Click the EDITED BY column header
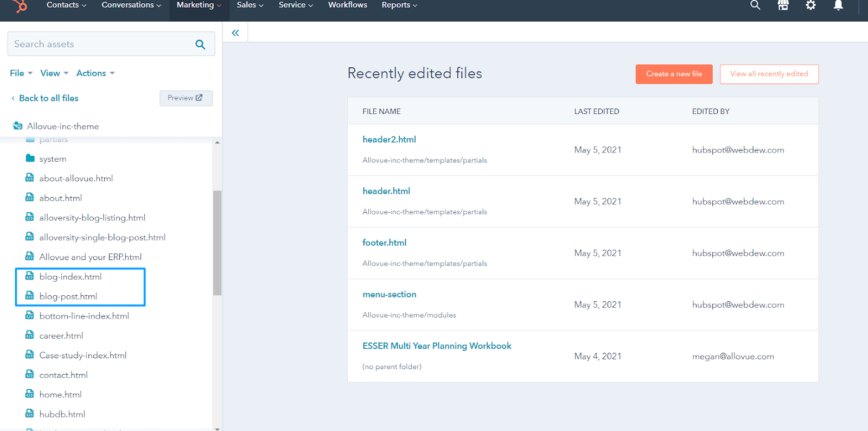Image resolution: width=868 pixels, height=431 pixels. pyautogui.click(x=711, y=111)
